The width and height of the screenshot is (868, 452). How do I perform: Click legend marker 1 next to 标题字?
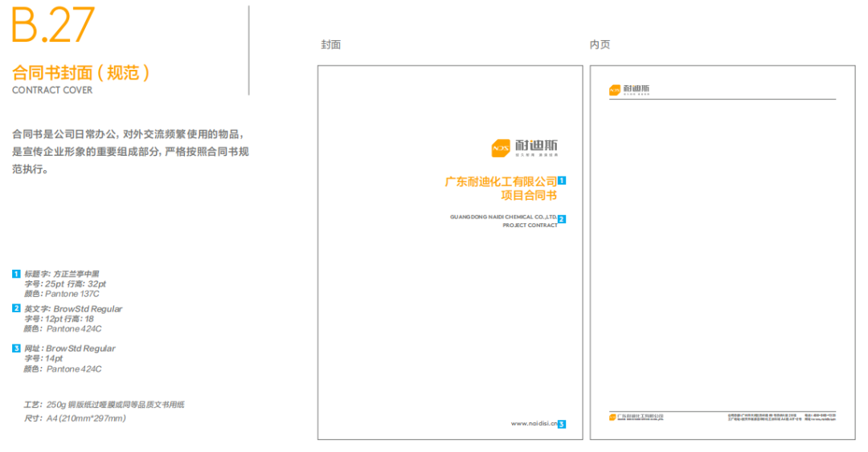16,274
